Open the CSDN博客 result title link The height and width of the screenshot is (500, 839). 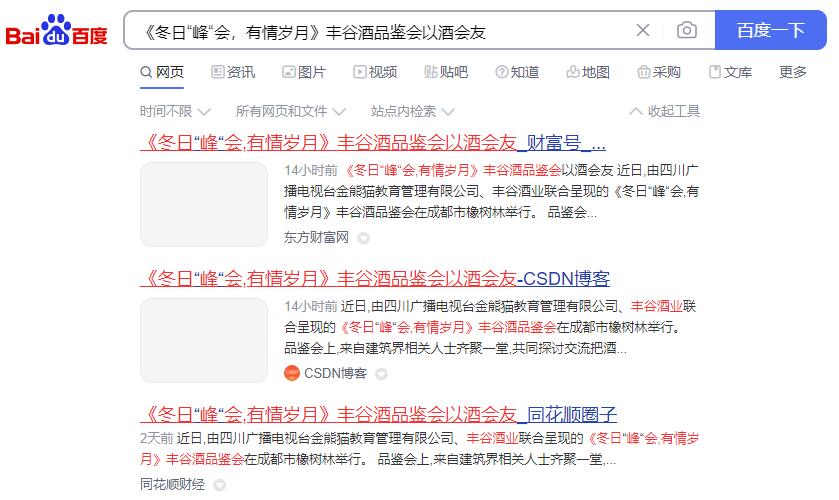click(375, 279)
